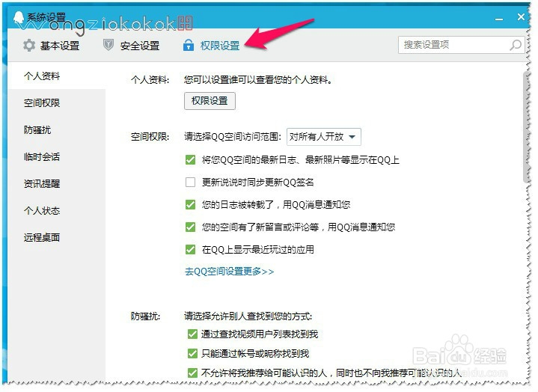The image size is (538, 392).
Task: Switch to the 安全设置 tab
Action: click(x=132, y=46)
